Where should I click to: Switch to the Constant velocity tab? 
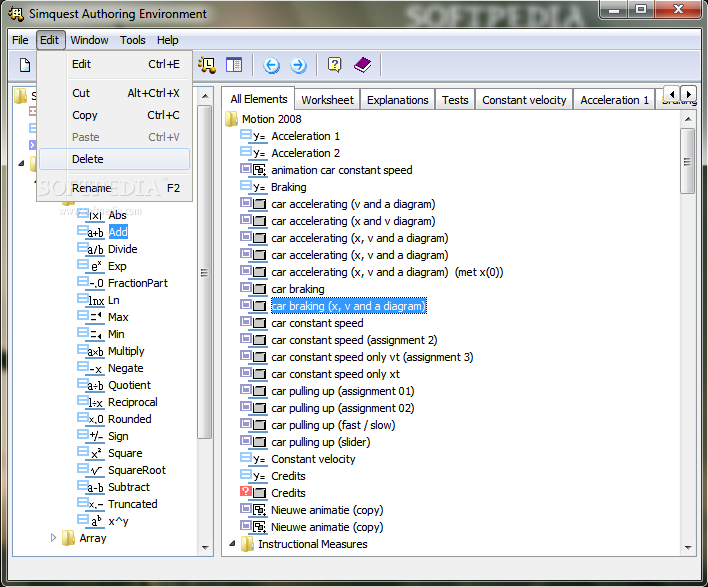point(524,100)
